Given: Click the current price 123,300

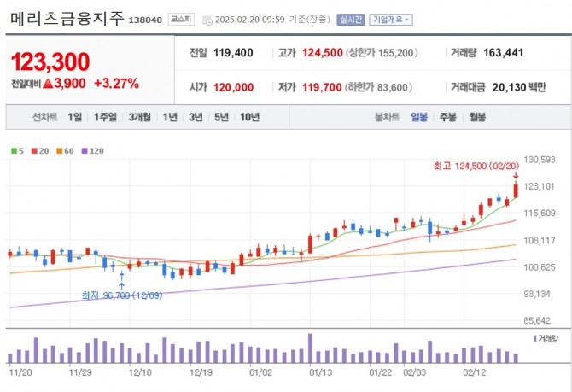Looking at the screenshot, I should click(50, 61).
